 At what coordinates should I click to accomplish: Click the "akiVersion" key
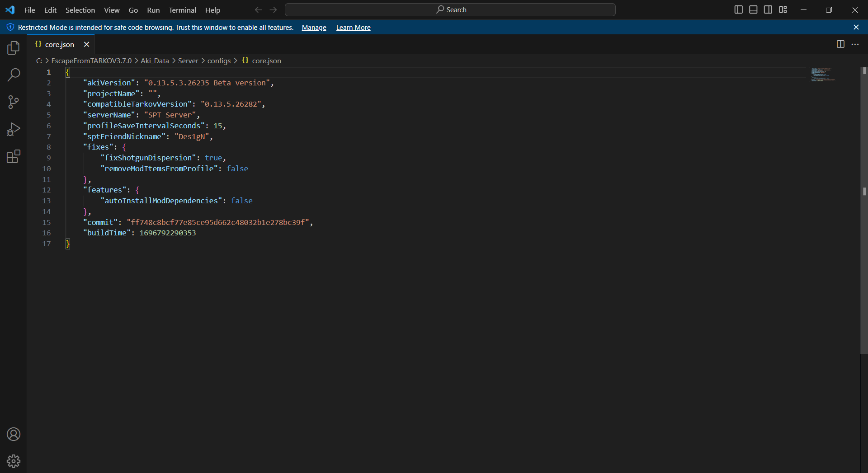click(x=109, y=83)
